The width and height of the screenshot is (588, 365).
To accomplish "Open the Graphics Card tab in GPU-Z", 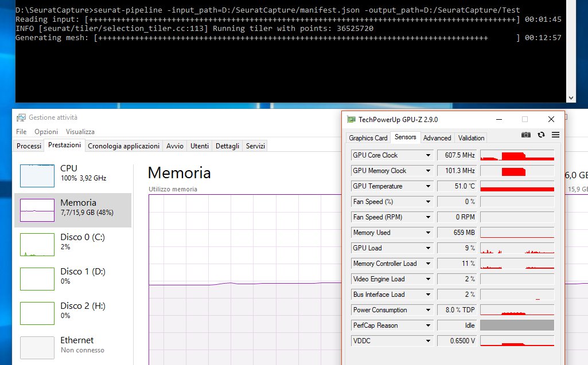I will coord(368,138).
